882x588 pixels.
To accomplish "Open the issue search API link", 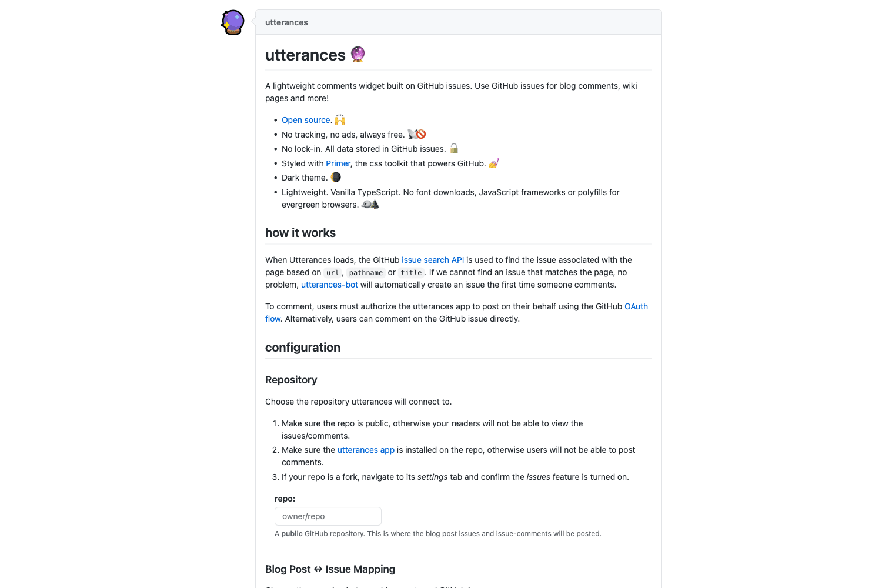I will pyautogui.click(x=433, y=260).
